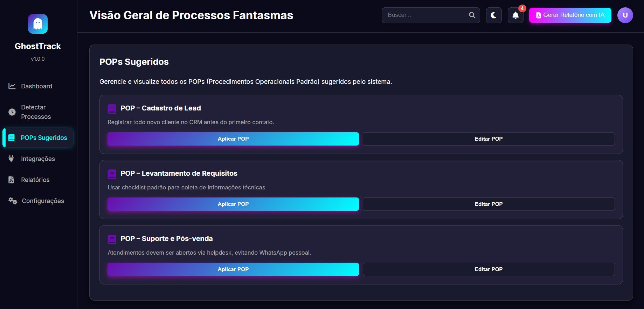Click the book icon for Levantamento de Requisitos

[112, 174]
